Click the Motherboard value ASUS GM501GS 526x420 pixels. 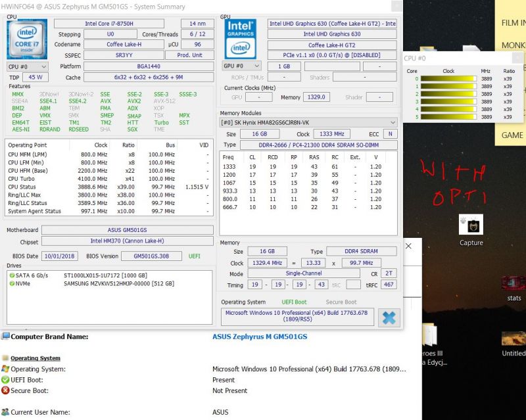[127, 230]
